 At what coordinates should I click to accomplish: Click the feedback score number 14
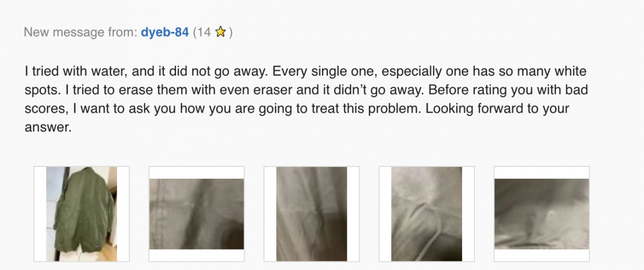pos(204,32)
